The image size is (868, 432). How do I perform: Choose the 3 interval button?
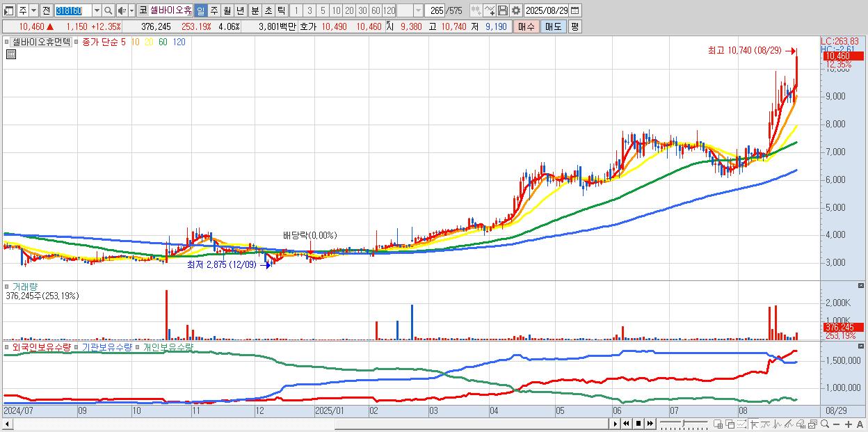tap(310, 10)
